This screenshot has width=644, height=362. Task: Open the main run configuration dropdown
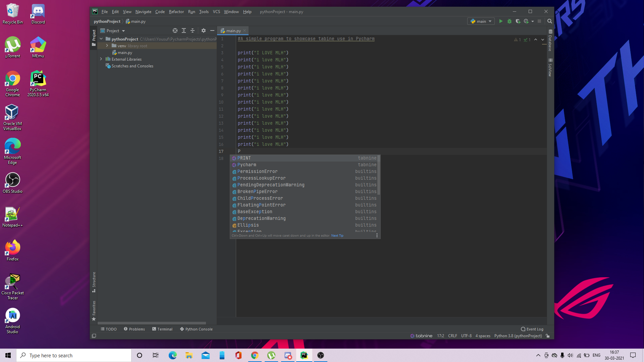(481, 21)
